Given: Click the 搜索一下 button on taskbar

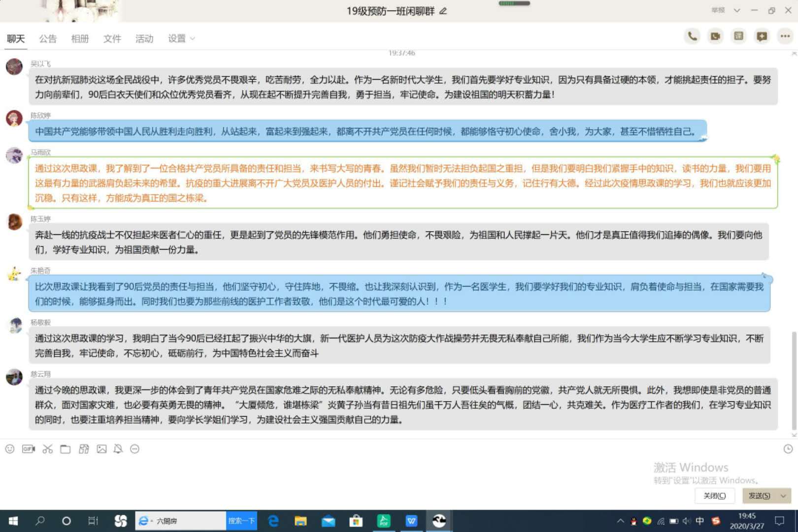Looking at the screenshot, I should click(241, 521).
